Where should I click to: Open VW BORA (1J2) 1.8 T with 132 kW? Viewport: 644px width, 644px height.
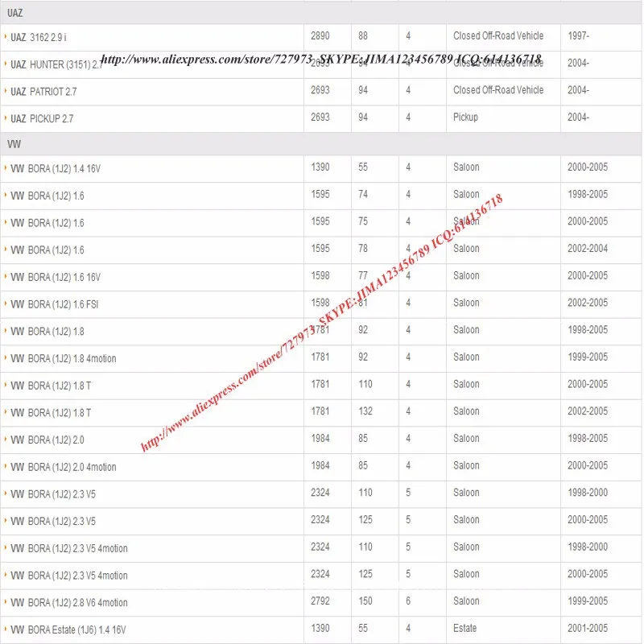click(x=51, y=413)
